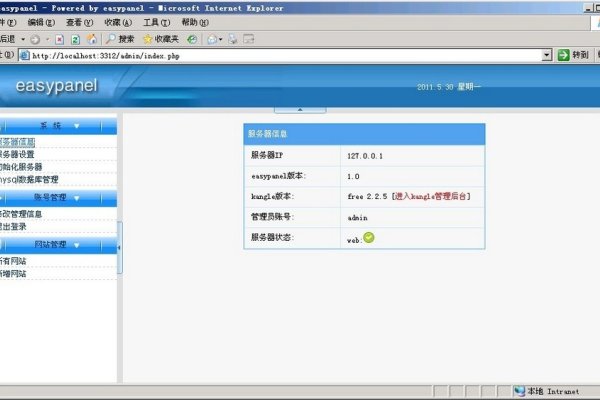The image size is (600, 400).
Task: Click the 进入kangle管理后台 link
Action: pyautogui.click(x=430, y=196)
